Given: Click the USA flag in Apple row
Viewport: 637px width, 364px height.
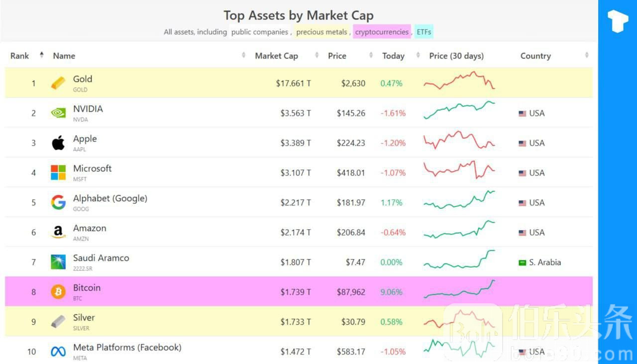Looking at the screenshot, I should pyautogui.click(x=522, y=143).
